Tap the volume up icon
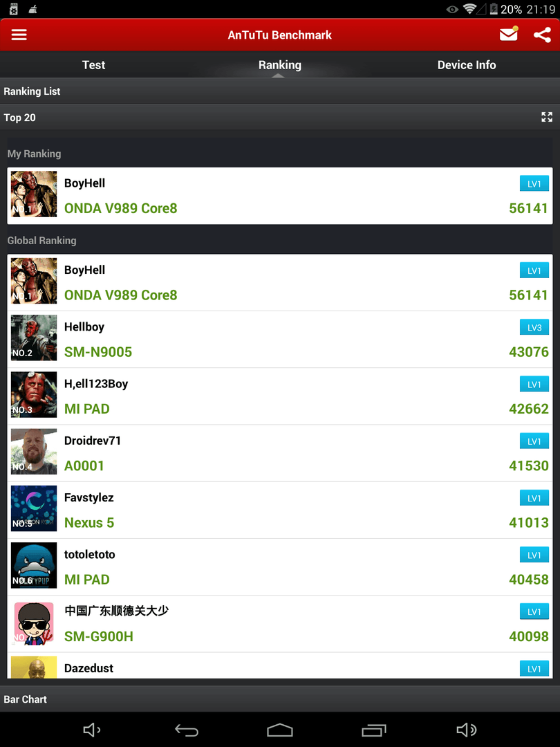The width and height of the screenshot is (560, 747). 467,730
